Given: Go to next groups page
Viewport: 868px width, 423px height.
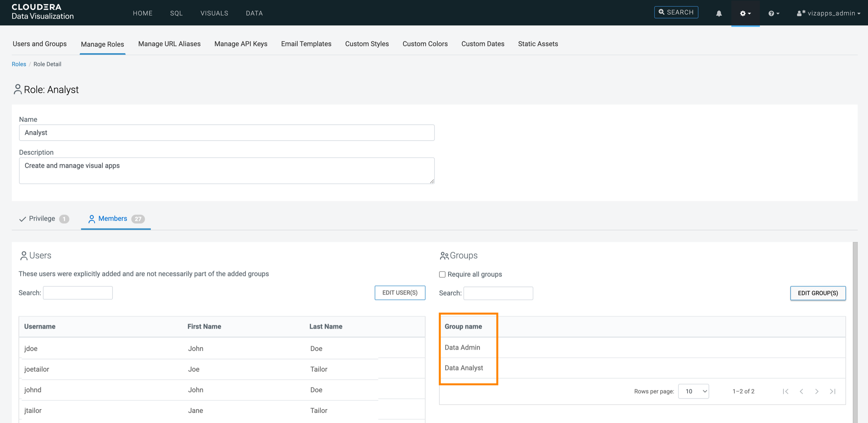Looking at the screenshot, I should 817,391.
